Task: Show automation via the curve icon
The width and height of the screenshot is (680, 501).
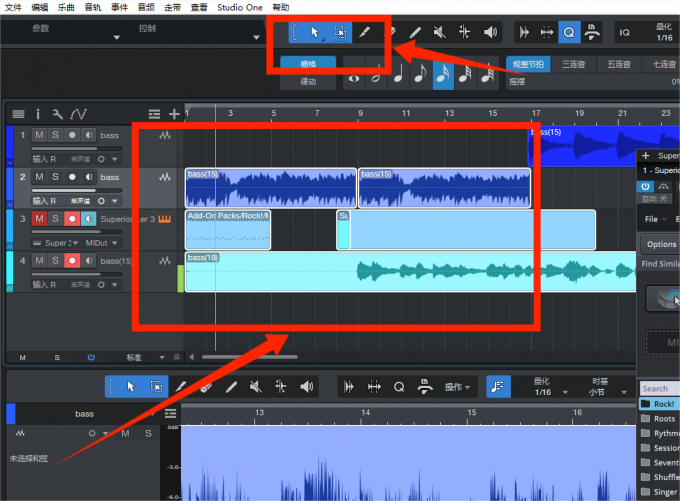Action: point(78,114)
